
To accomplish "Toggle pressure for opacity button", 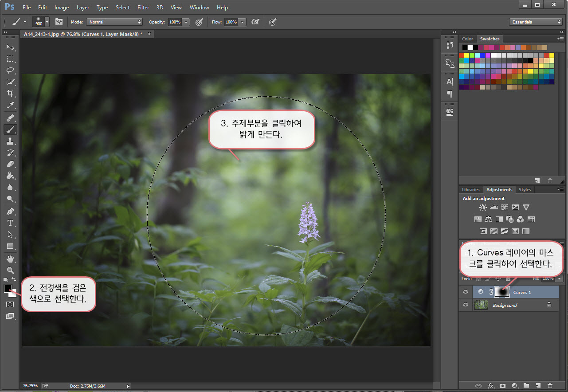I will [199, 22].
